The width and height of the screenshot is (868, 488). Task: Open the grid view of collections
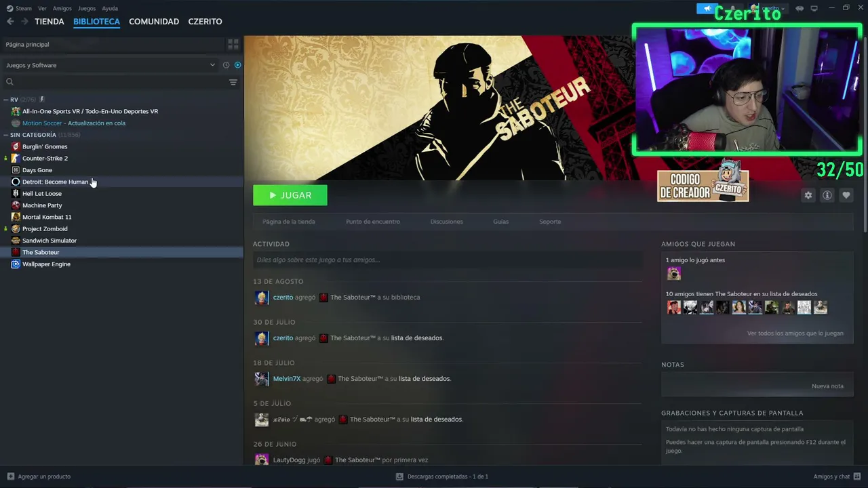point(233,44)
